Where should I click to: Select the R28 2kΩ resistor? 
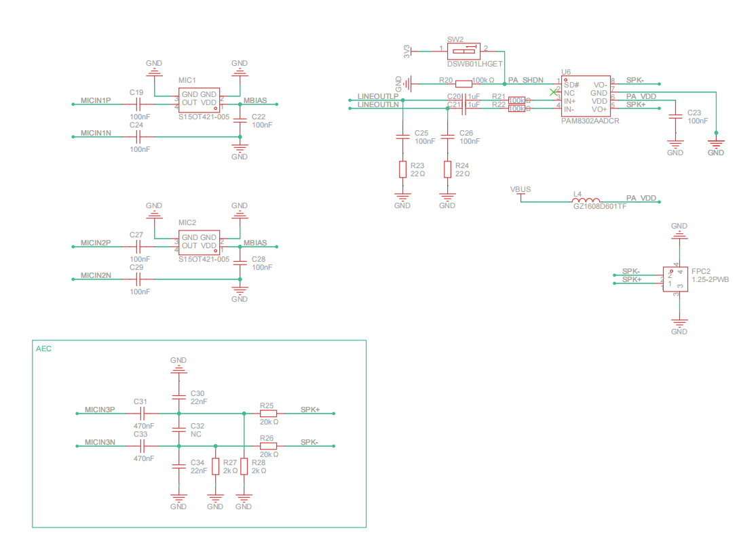pyautogui.click(x=244, y=466)
